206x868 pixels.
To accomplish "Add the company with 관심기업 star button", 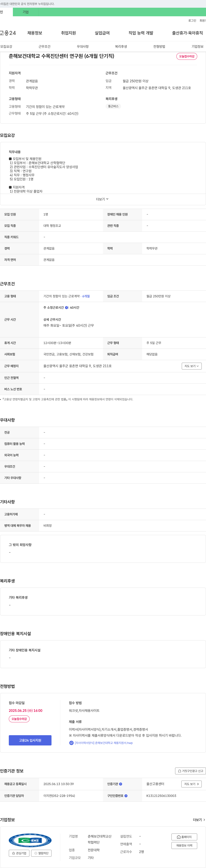I will pos(19,853).
